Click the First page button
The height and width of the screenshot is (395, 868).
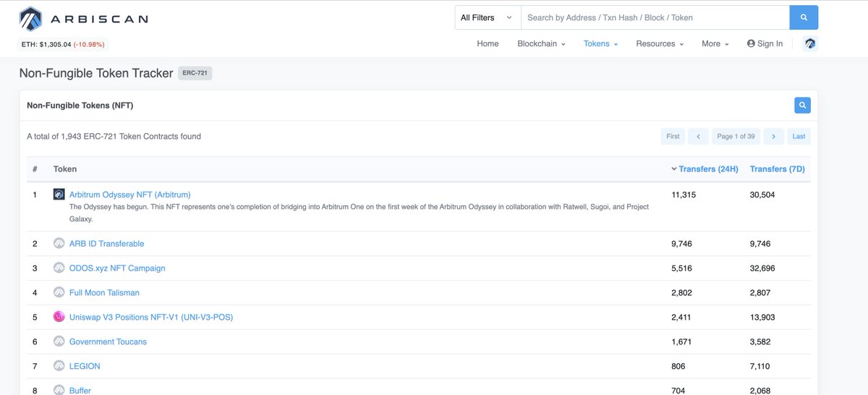click(x=673, y=136)
